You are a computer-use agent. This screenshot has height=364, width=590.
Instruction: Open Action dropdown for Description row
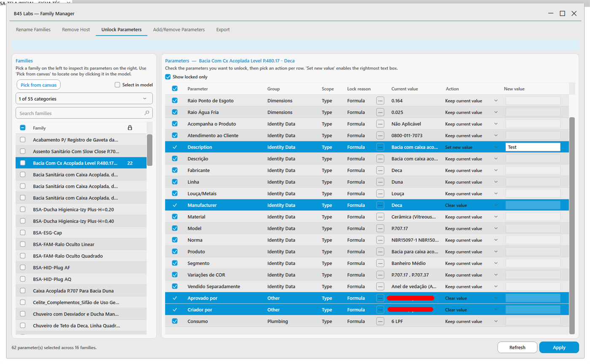point(472,147)
